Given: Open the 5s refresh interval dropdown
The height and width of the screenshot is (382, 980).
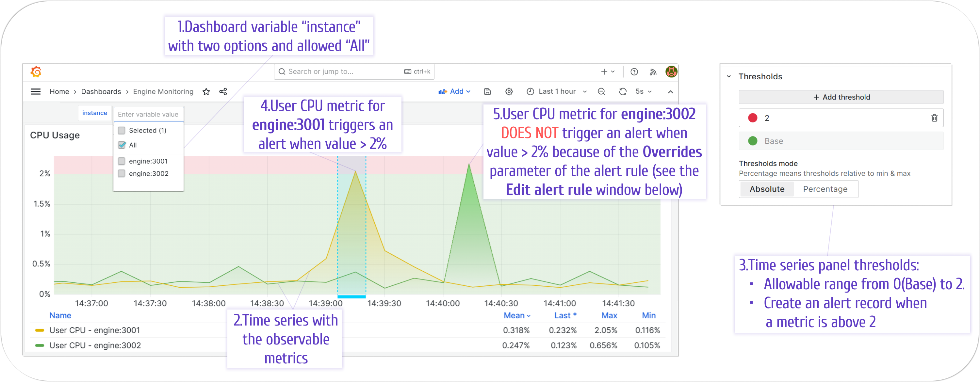Looking at the screenshot, I should coord(643,92).
